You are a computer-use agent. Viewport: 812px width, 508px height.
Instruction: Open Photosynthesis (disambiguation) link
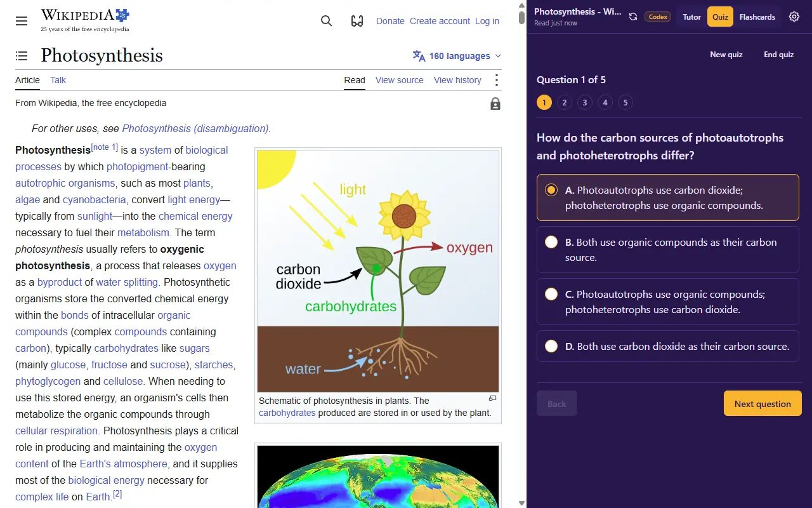coord(195,128)
